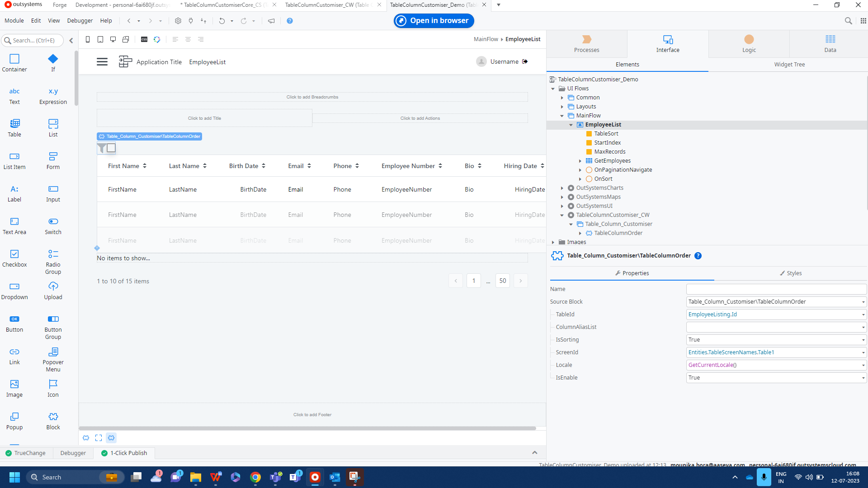Open Chrome from the taskbar
Image resolution: width=868 pixels, height=488 pixels.
[x=255, y=477]
